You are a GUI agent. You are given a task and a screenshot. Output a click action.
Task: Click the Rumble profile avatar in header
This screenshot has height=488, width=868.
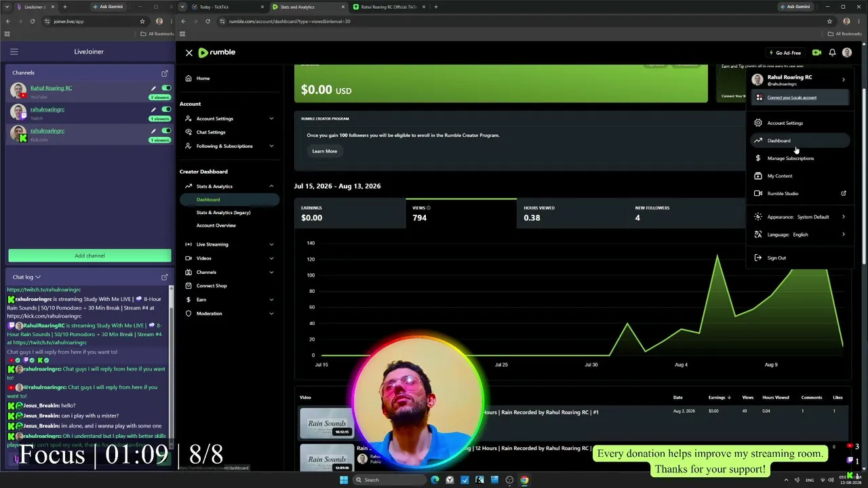(847, 53)
